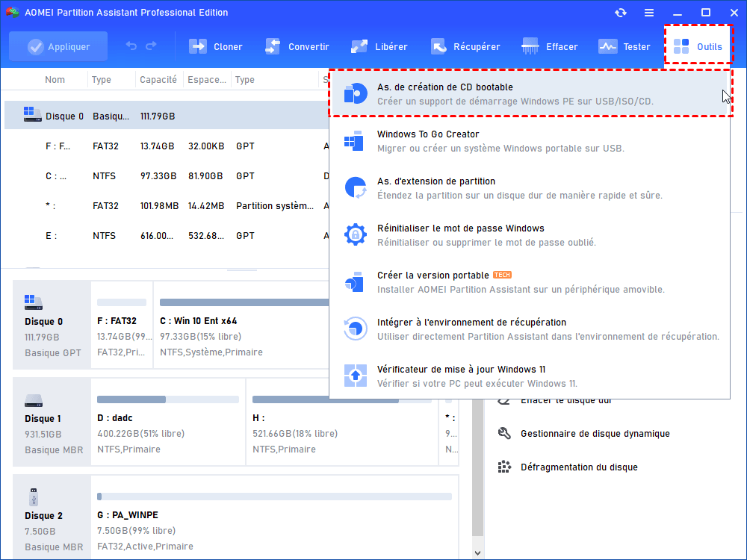747x560 pixels.
Task: Click the Tester toolbar icon
Action: [x=608, y=46]
